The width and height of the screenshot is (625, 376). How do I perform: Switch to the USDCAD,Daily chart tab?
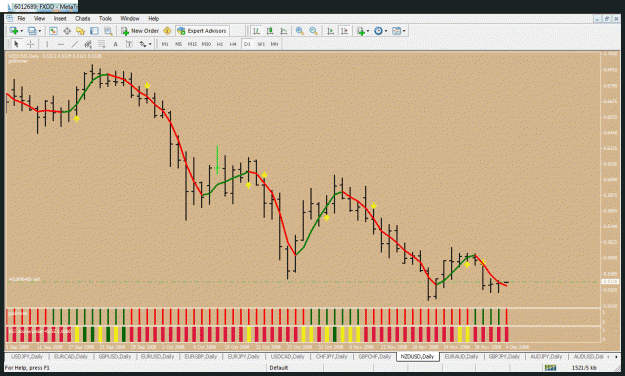tap(287, 356)
